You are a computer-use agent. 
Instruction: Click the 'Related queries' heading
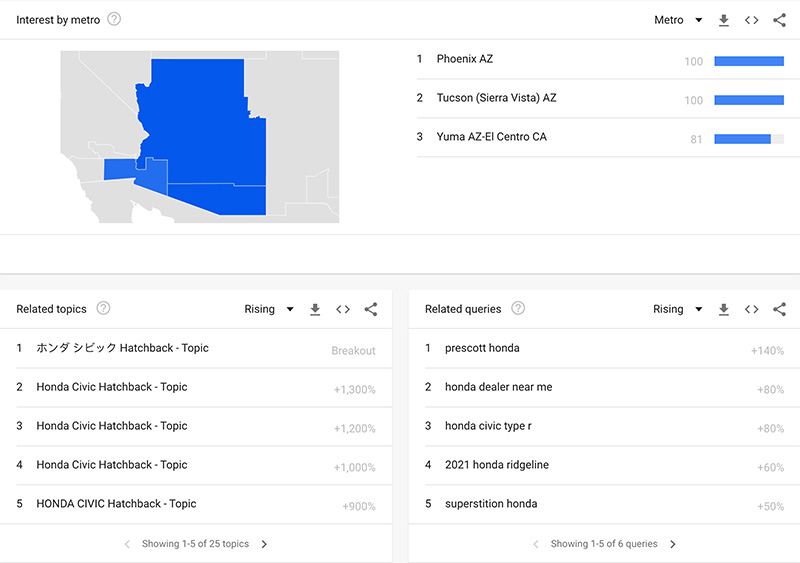pyautogui.click(x=463, y=309)
